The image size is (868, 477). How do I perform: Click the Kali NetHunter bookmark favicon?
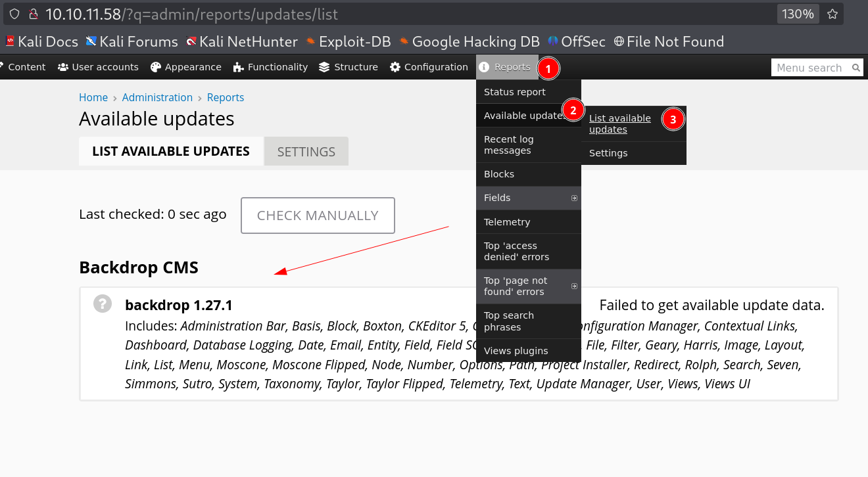pyautogui.click(x=191, y=41)
